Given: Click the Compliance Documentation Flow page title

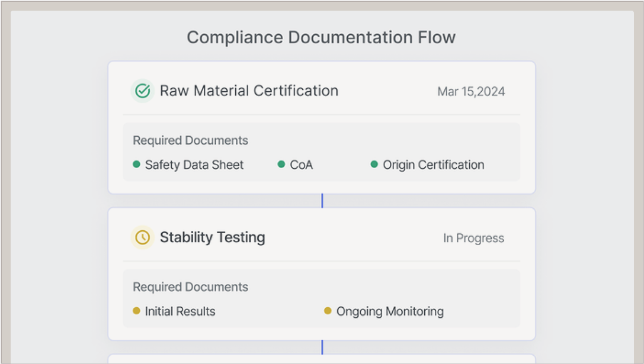Looking at the screenshot, I should (x=321, y=37).
